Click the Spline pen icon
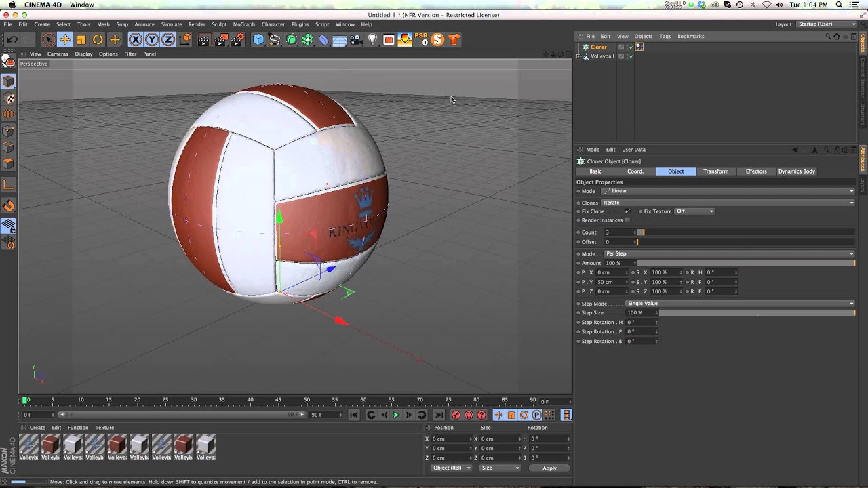This screenshot has width=868, height=488. click(x=275, y=40)
